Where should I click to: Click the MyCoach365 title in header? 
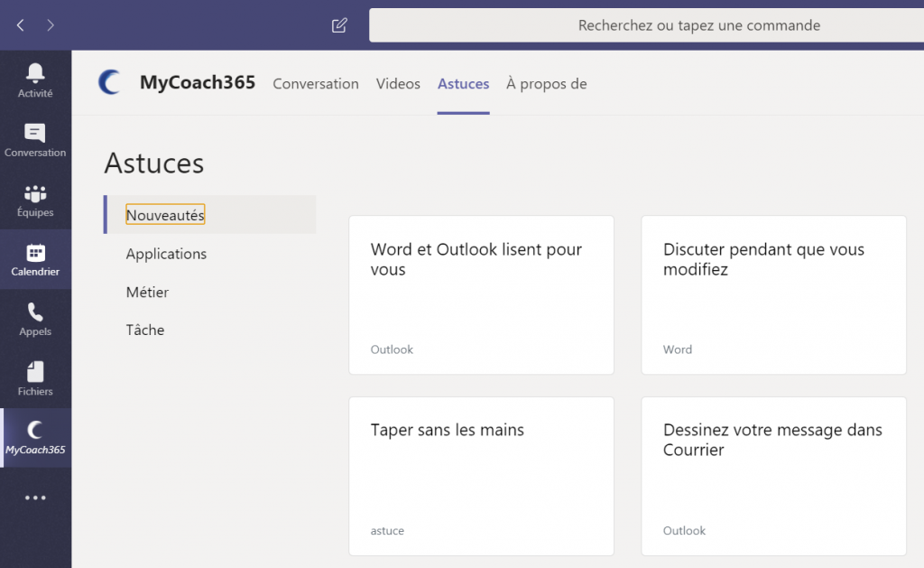coord(198,82)
